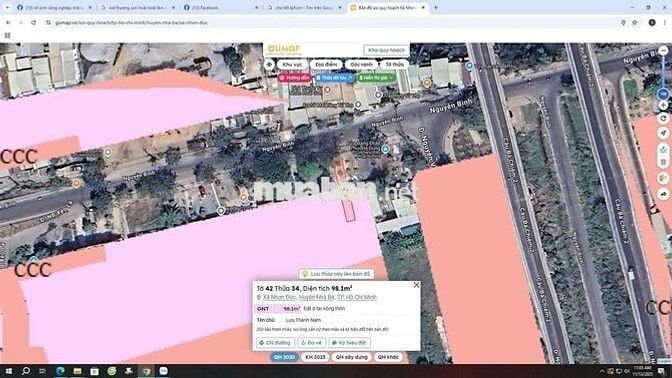Open File Explorer from the taskbar
This screenshot has width=672, height=378.
tap(77, 371)
